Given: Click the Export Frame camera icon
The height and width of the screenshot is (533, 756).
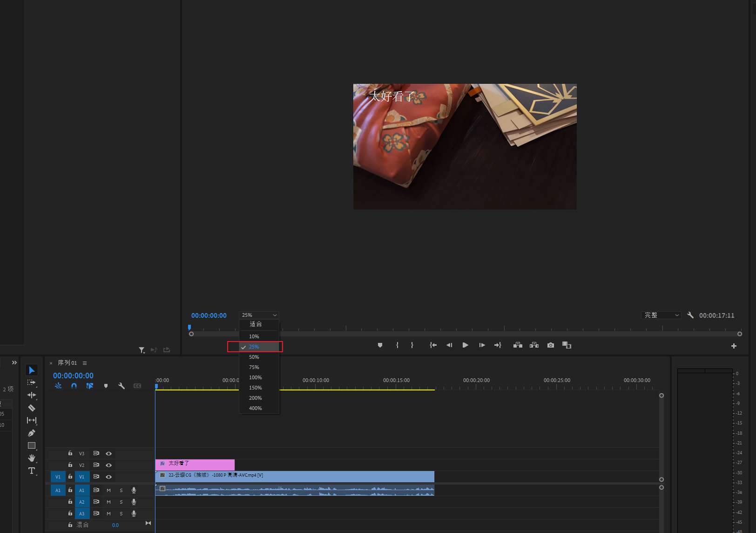Looking at the screenshot, I should [x=551, y=345].
